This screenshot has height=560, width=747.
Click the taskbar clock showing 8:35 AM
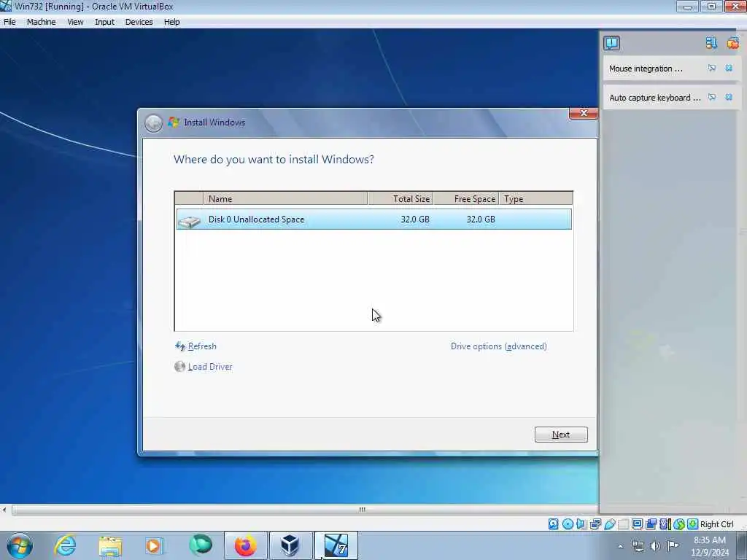click(710, 546)
